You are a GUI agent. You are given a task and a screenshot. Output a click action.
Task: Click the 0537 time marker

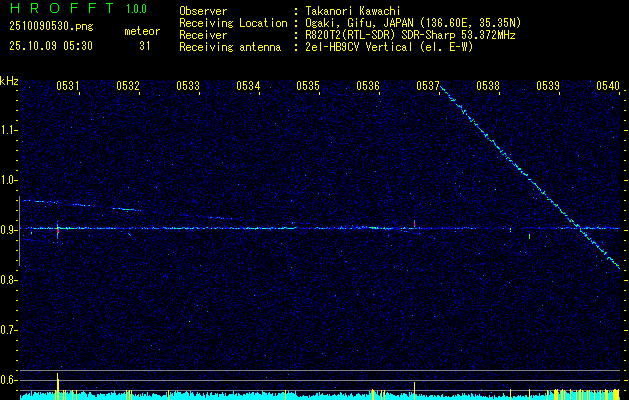pos(428,86)
